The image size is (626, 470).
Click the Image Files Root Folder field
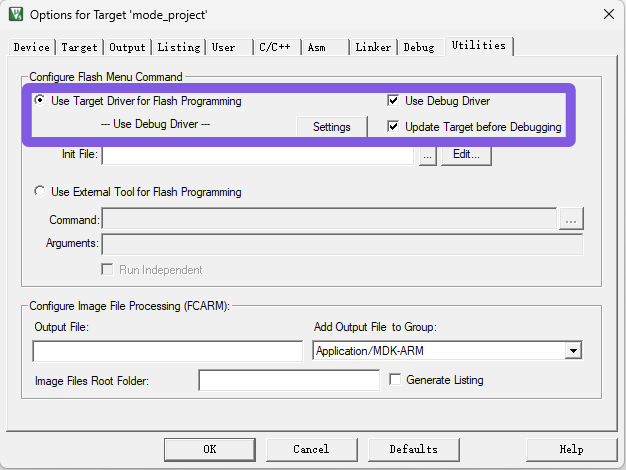pyautogui.click(x=289, y=381)
